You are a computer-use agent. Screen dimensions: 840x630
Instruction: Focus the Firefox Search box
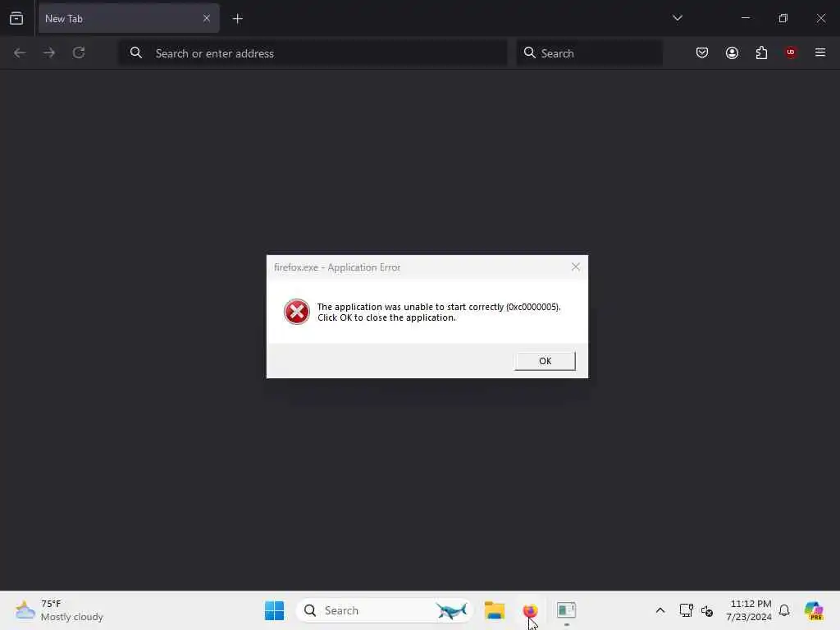(589, 53)
